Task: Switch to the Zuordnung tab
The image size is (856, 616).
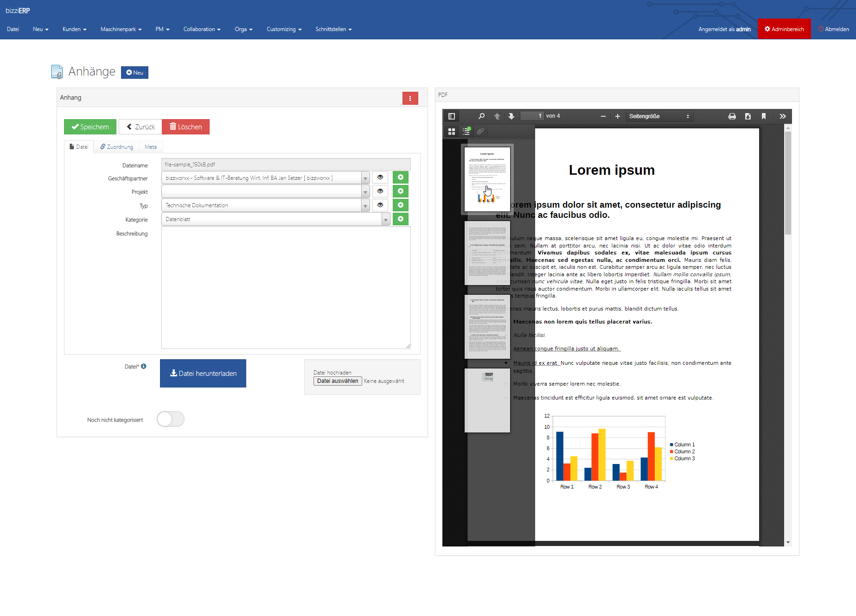Action: [x=116, y=146]
